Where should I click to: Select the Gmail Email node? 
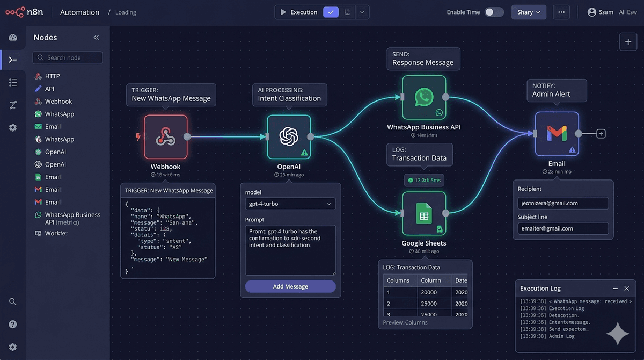coord(557,134)
